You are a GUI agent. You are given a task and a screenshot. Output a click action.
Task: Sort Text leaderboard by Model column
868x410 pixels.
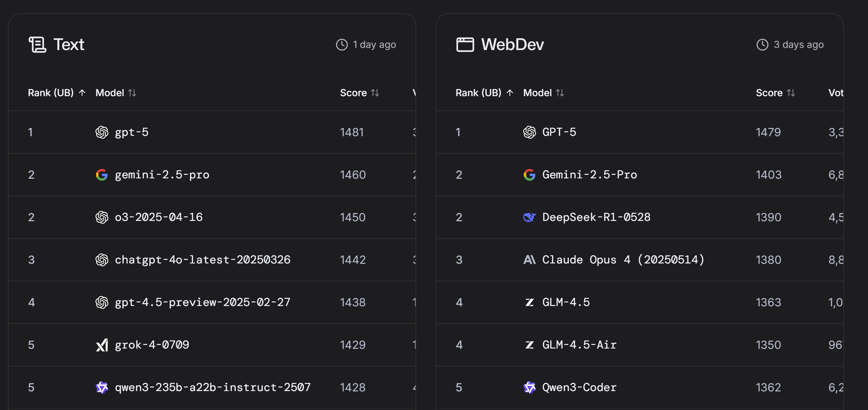click(x=116, y=93)
